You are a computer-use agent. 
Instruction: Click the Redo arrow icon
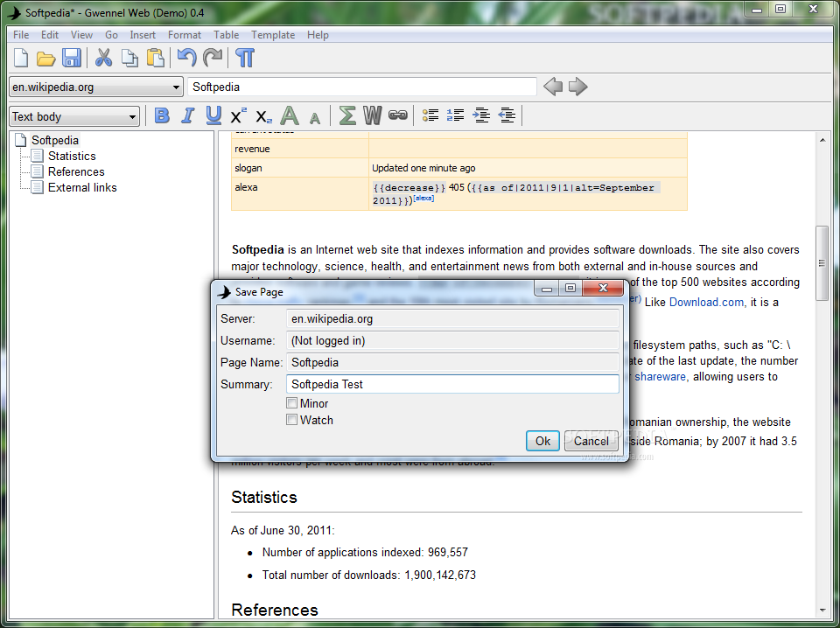(213, 57)
